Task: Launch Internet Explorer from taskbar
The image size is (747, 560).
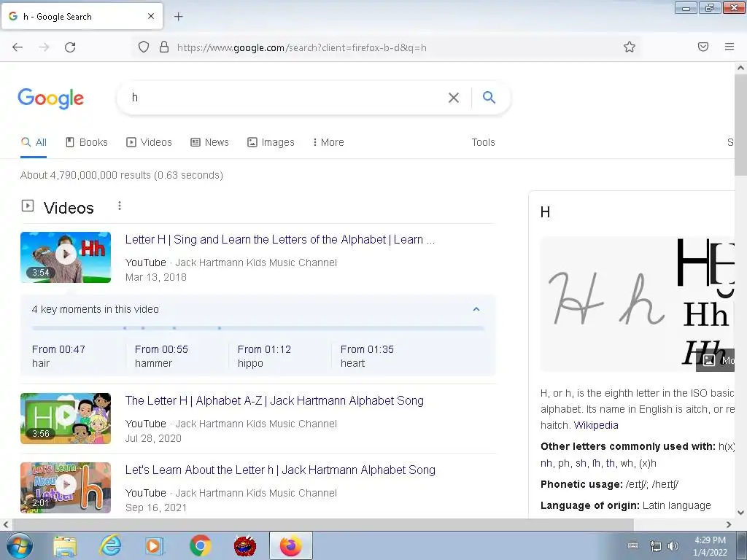Action: point(110,545)
